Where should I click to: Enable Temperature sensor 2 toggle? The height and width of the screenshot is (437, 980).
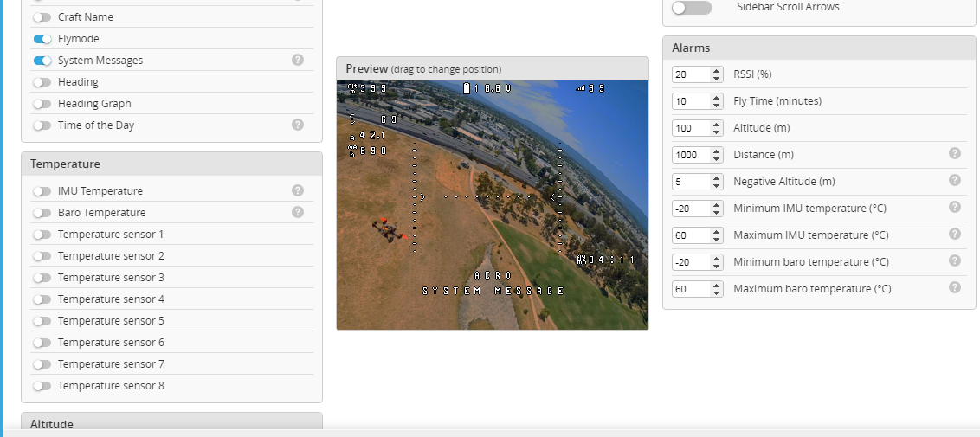point(42,256)
